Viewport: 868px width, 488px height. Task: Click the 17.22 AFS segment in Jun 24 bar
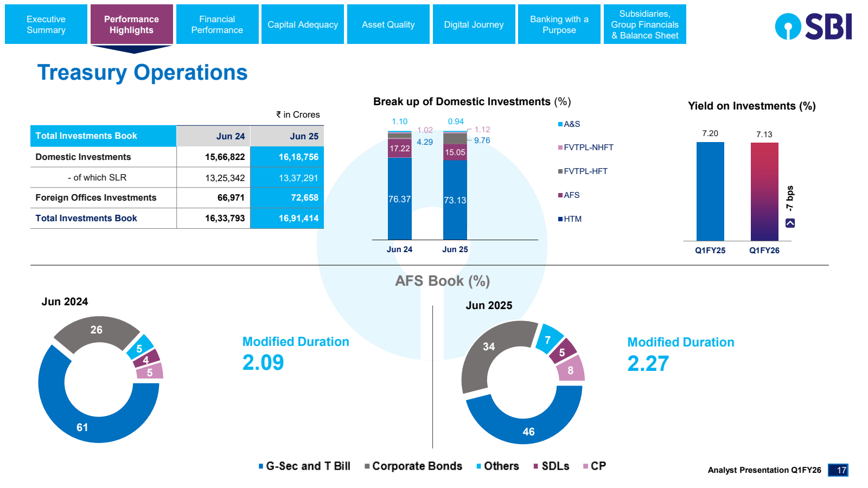[x=400, y=148]
